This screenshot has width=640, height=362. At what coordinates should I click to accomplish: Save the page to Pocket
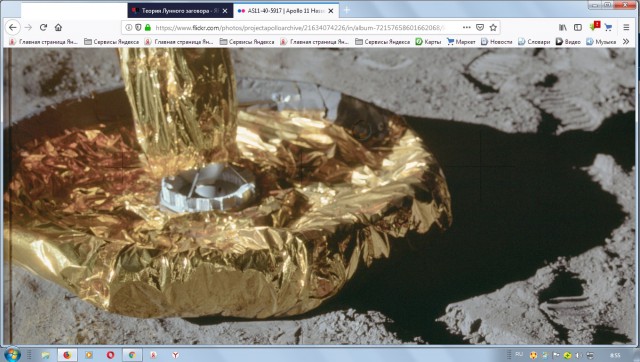[480, 27]
